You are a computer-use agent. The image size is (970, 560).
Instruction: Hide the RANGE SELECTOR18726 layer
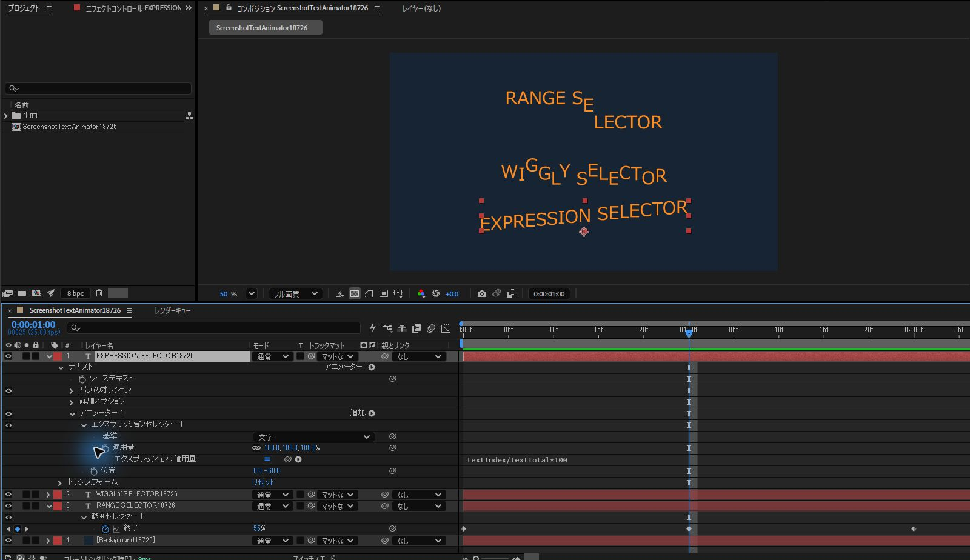point(8,506)
